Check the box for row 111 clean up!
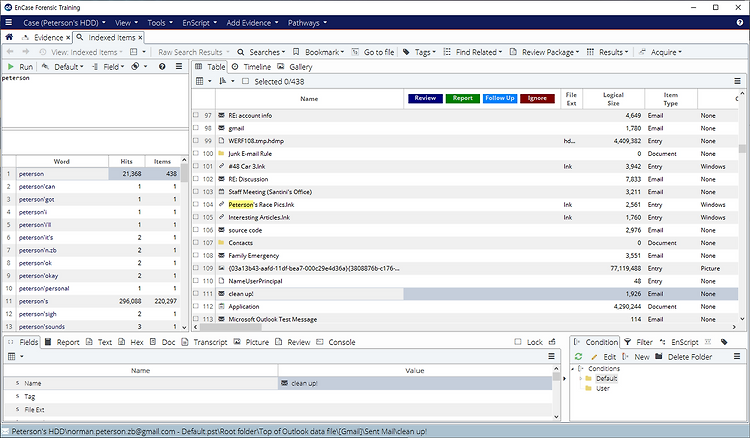The width and height of the screenshot is (750, 438). tap(196, 294)
